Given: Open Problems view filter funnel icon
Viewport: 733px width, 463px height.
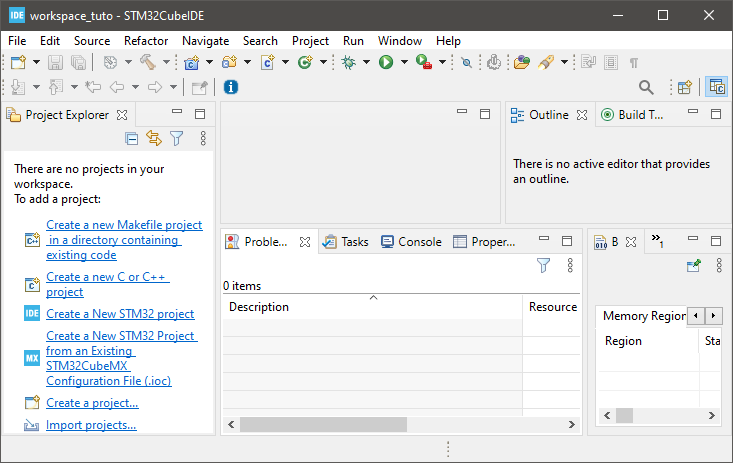Looking at the screenshot, I should (543, 266).
